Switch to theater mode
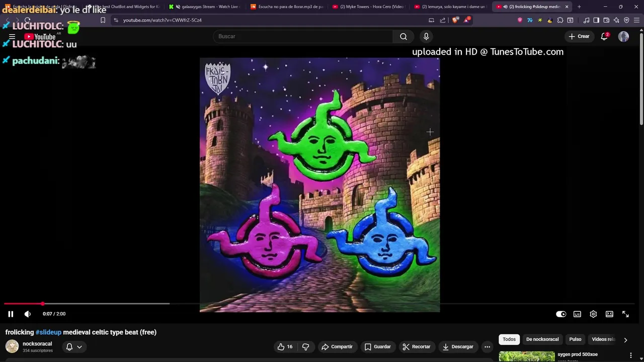Image resolution: width=644 pixels, height=362 pixels. [609, 314]
